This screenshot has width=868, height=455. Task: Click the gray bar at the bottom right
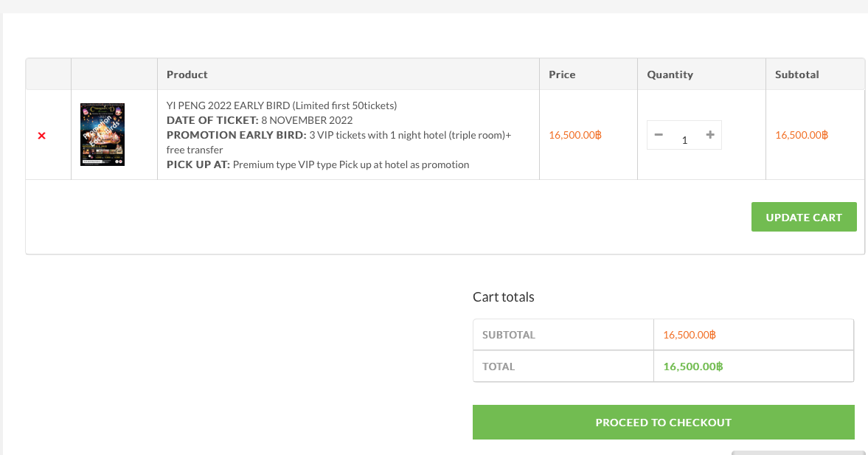point(799,451)
